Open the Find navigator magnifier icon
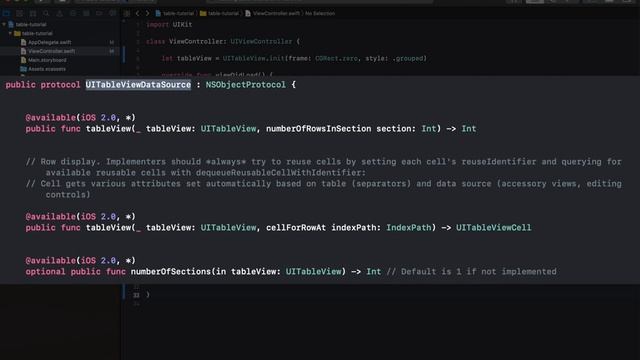 click(46, 13)
